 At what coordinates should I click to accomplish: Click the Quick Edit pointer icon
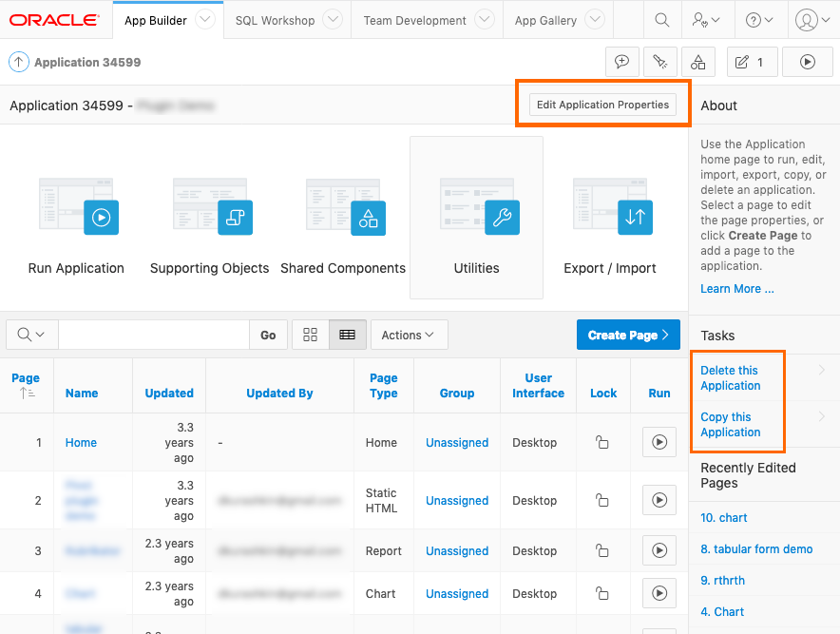click(x=660, y=62)
